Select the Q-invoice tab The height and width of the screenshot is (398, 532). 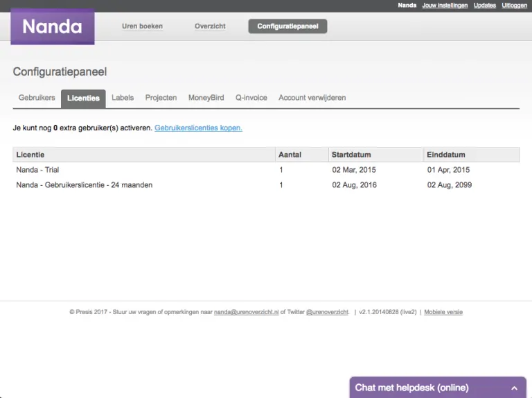[251, 98]
